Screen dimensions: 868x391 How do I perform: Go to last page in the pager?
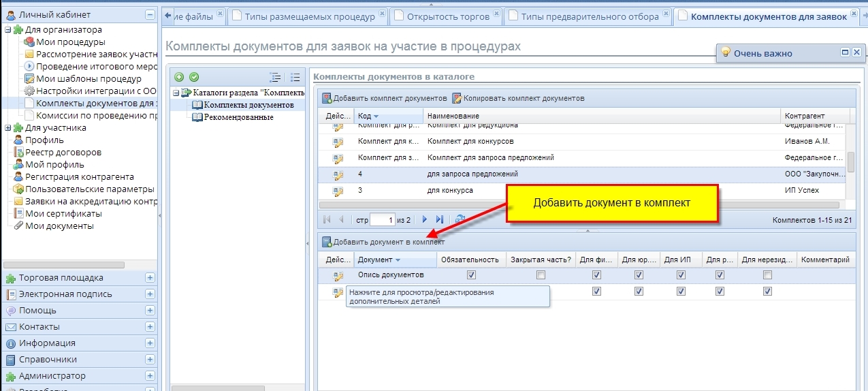[x=440, y=219]
